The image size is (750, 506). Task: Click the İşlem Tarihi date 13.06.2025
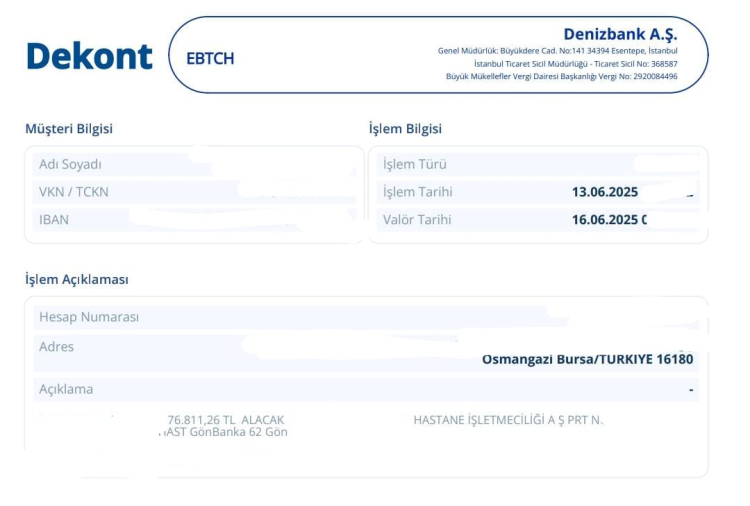pos(604,192)
